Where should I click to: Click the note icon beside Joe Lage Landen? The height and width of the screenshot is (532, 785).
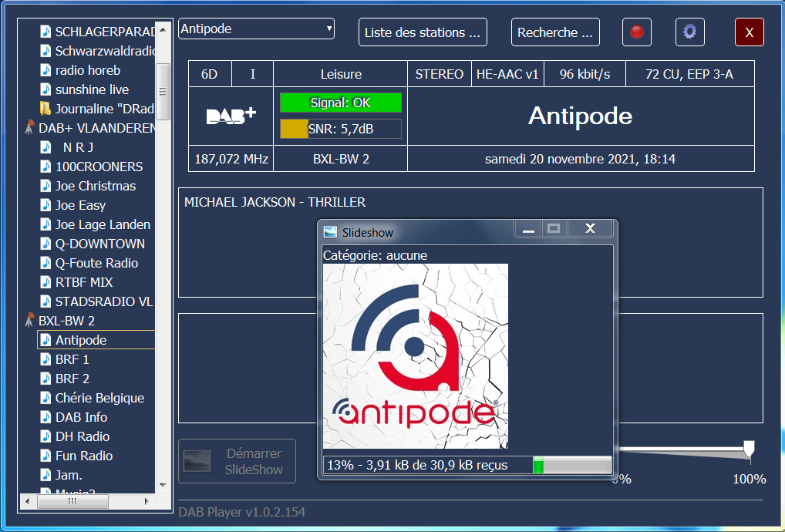[45, 224]
